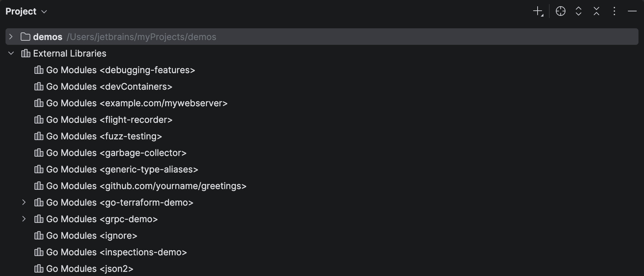Select Go Modules garbage-collector item

(116, 153)
